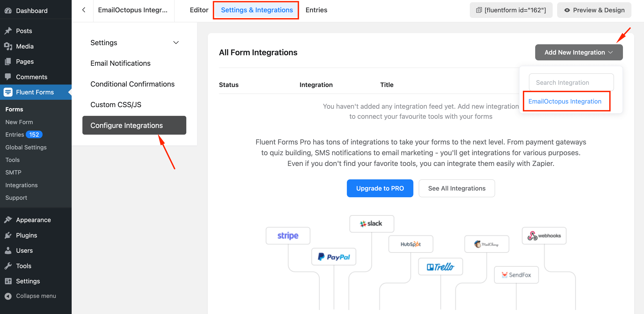Open the Add New Integration dropdown
The height and width of the screenshot is (314, 644).
pyautogui.click(x=578, y=52)
